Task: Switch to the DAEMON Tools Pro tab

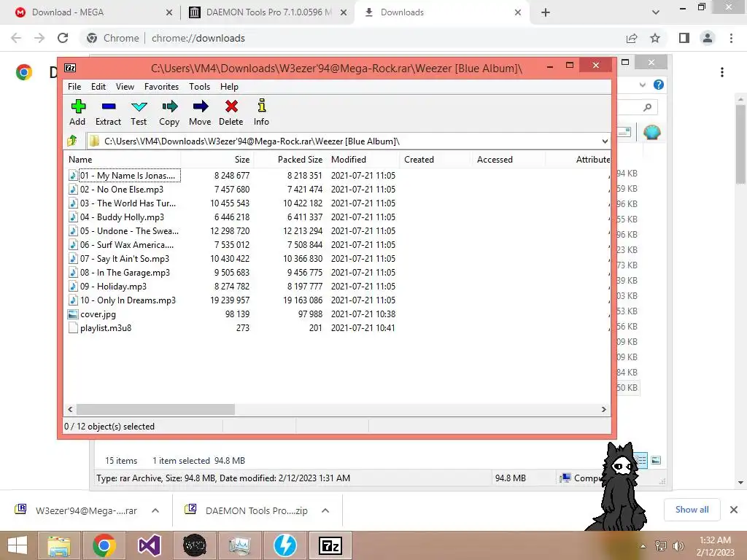Action: click(267, 12)
